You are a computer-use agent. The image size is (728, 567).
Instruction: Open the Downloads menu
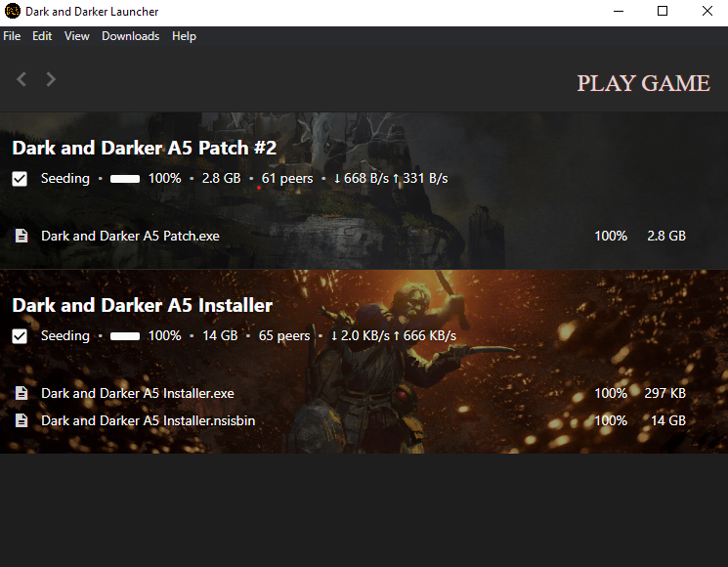click(x=131, y=36)
